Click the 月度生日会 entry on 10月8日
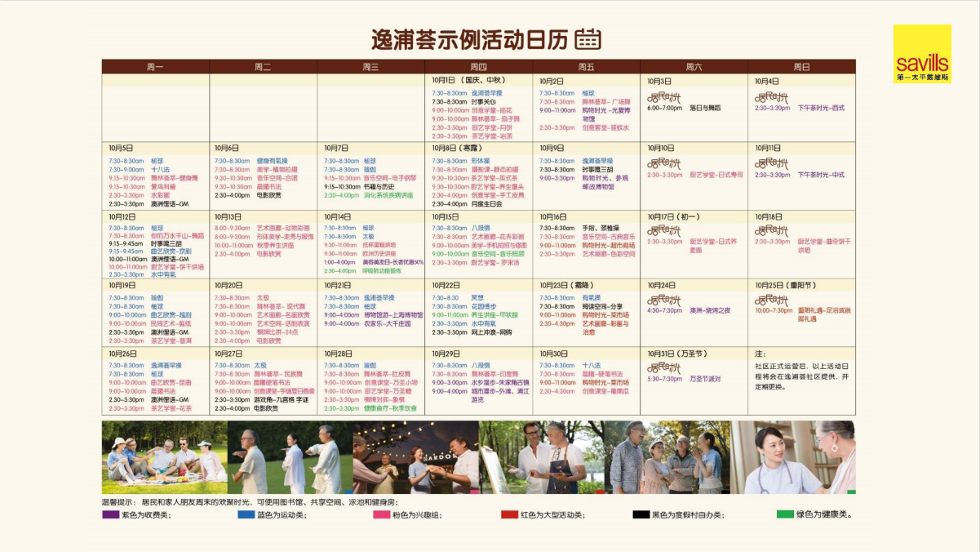 tap(486, 204)
